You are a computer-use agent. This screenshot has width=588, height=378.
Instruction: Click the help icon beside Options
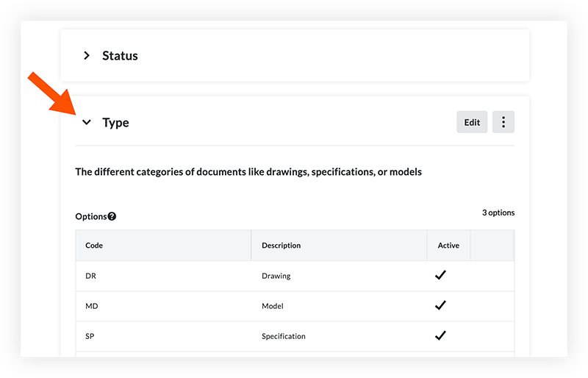pos(112,217)
